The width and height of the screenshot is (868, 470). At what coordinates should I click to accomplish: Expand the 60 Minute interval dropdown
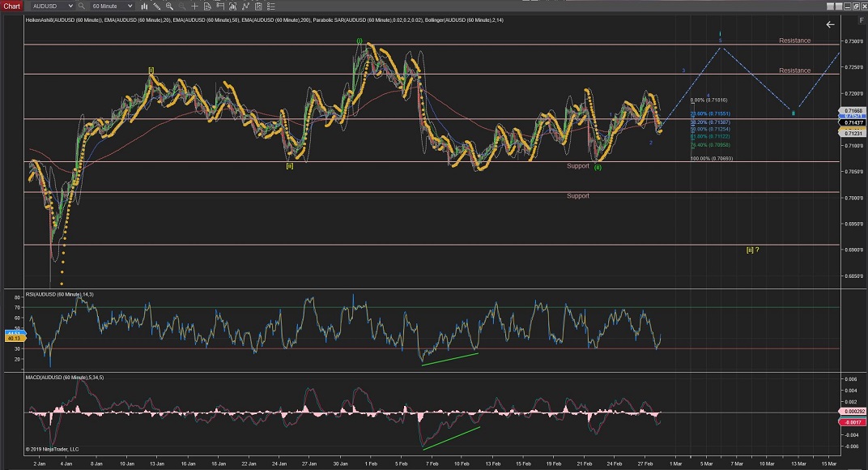coord(130,6)
